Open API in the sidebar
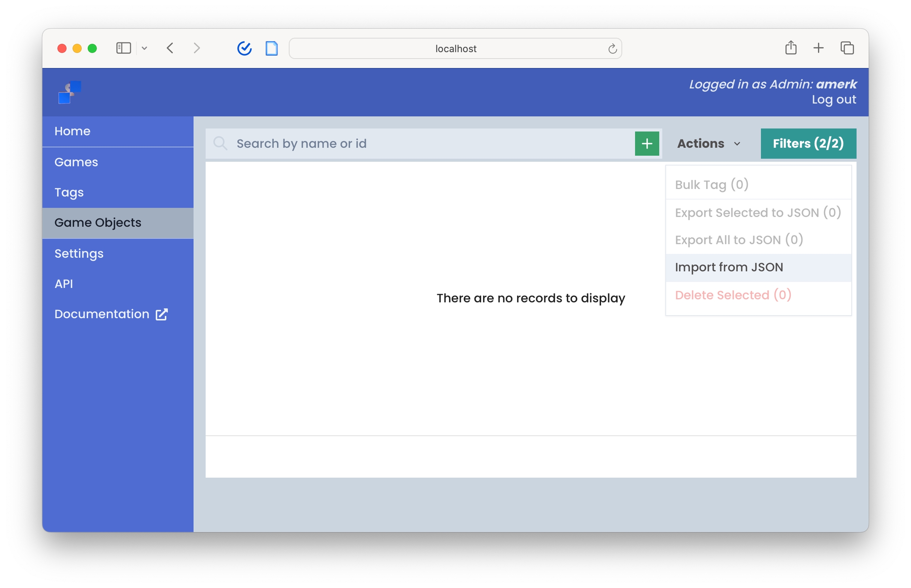The width and height of the screenshot is (911, 588). coord(118,284)
